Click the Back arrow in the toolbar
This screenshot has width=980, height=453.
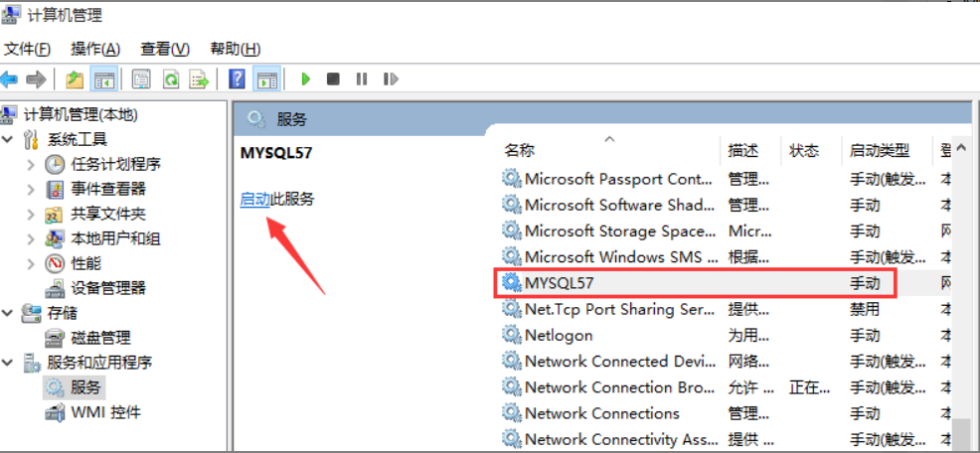tap(10, 79)
